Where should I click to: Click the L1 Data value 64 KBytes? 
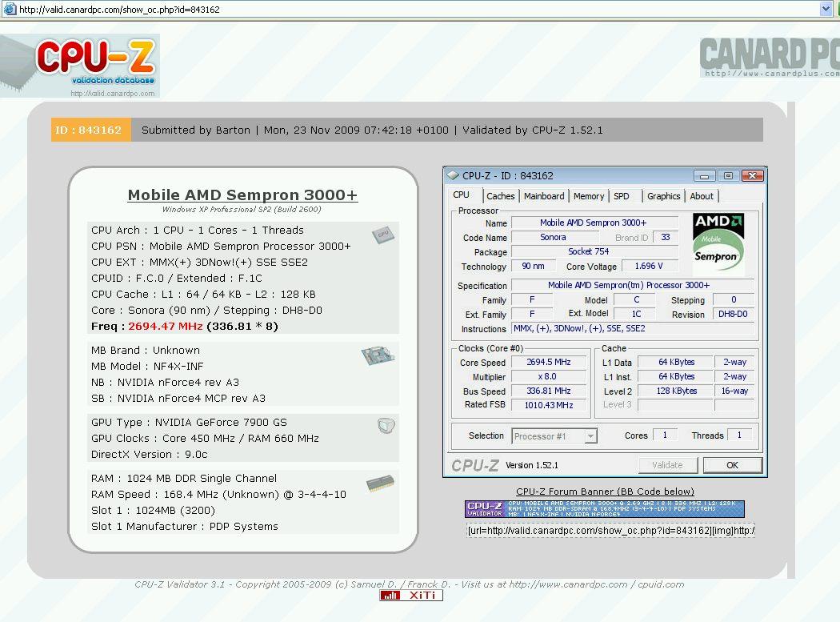[x=676, y=362]
